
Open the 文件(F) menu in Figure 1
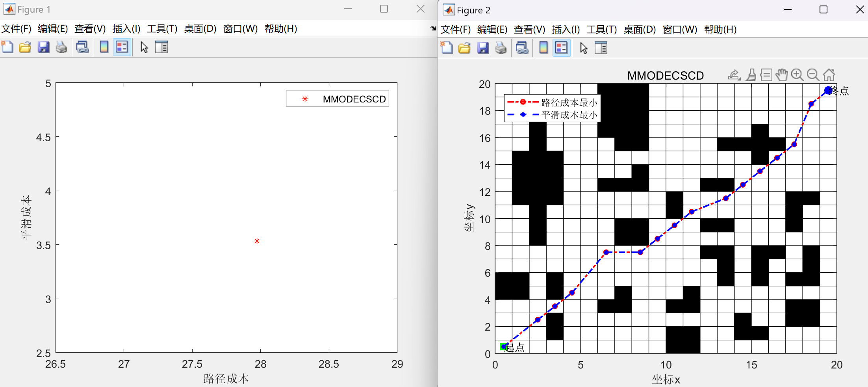pos(16,29)
